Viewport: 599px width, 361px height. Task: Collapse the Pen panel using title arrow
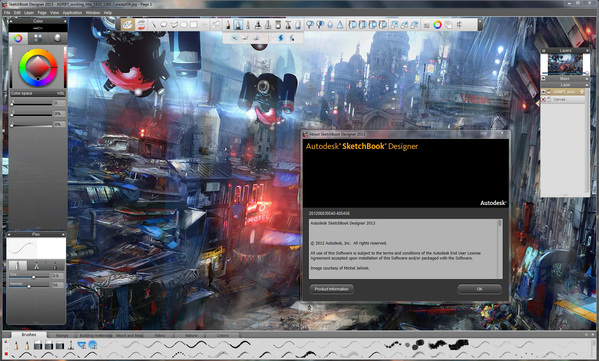click(9, 234)
